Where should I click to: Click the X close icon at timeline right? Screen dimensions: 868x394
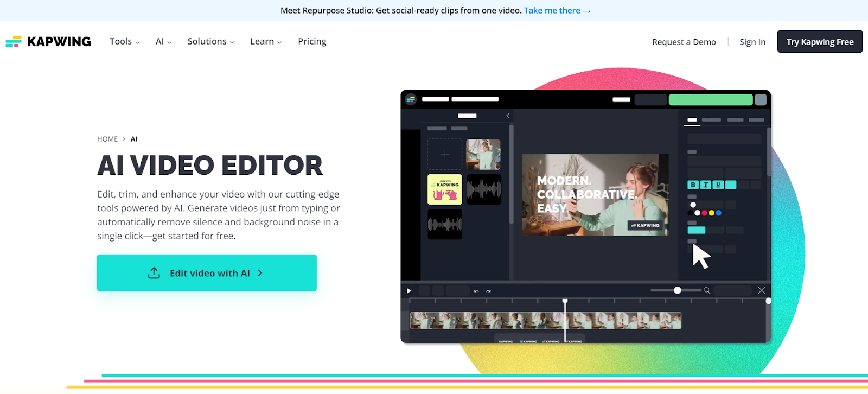coord(761,290)
